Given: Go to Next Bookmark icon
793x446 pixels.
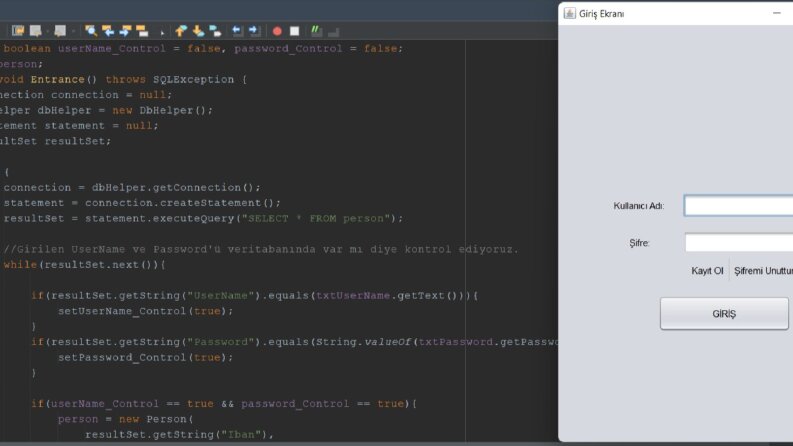Looking at the screenshot, I should (x=198, y=31).
